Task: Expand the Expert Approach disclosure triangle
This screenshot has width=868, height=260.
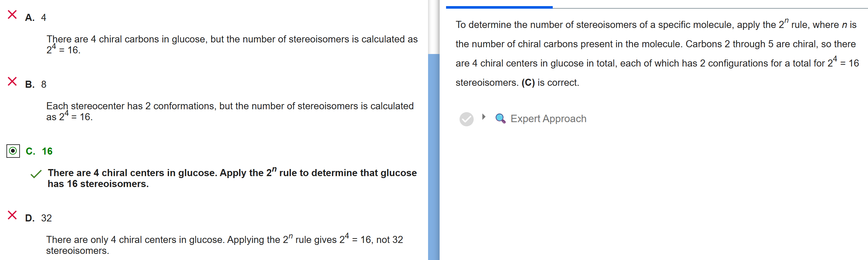Action: pyautogui.click(x=484, y=117)
